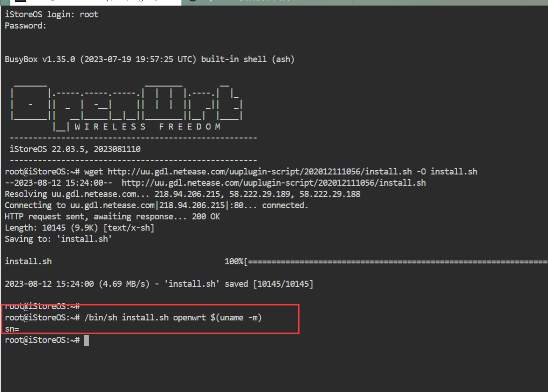This screenshot has height=392, width=548.
Task: Click the URL after the 2023-08-12 15:24:00 timestamp
Action: pos(274,183)
